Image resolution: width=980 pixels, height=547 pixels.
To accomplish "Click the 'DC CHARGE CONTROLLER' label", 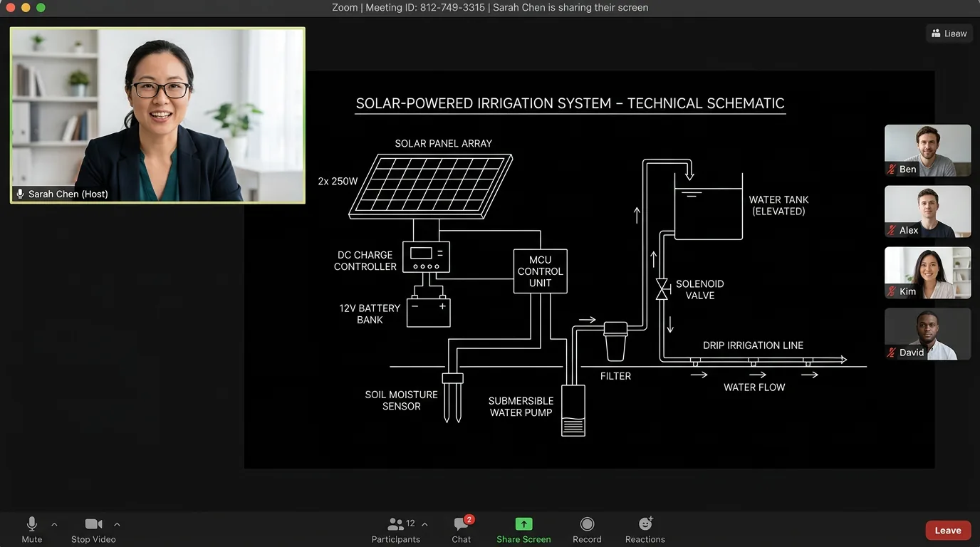I will click(365, 261).
